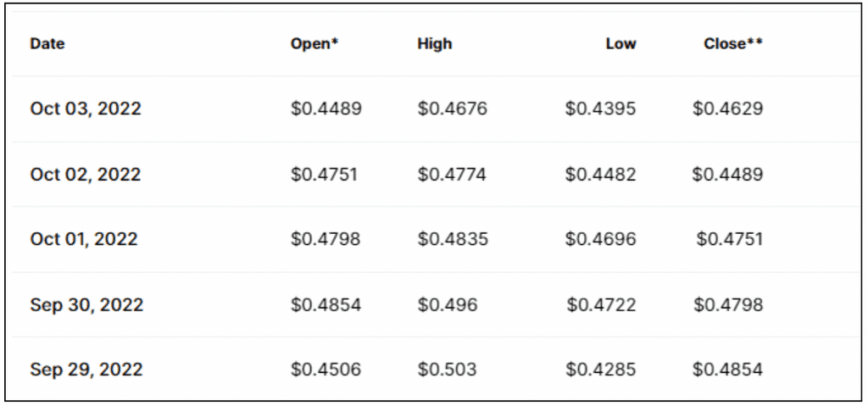The width and height of the screenshot is (868, 406).
Task: Click the Low column header
Action: click(620, 44)
